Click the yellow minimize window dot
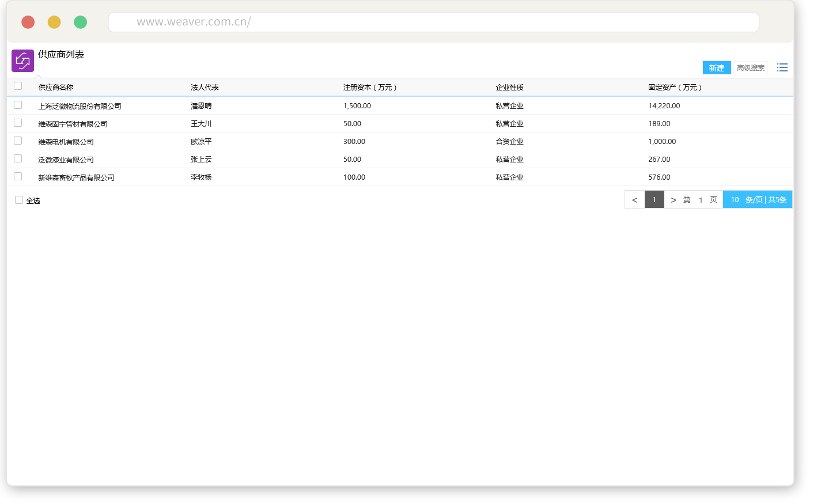 tap(54, 22)
